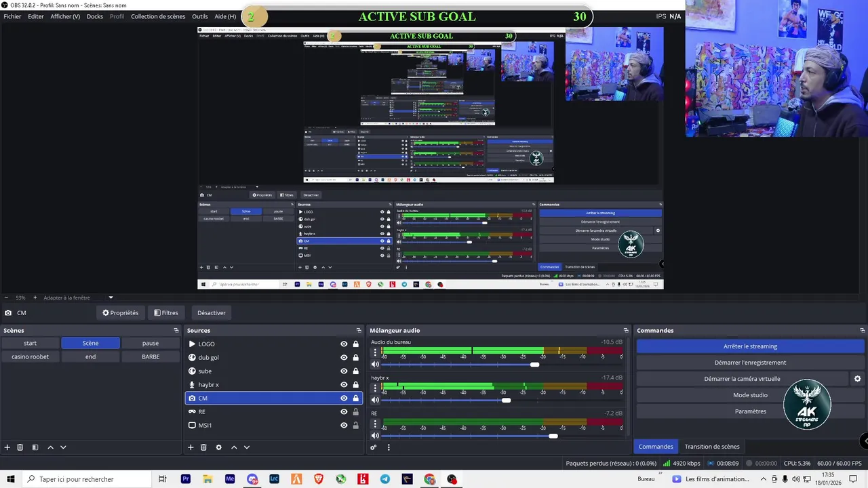Screen dimensions: 868x488
Task: Open the Docks menu
Action: point(95,16)
